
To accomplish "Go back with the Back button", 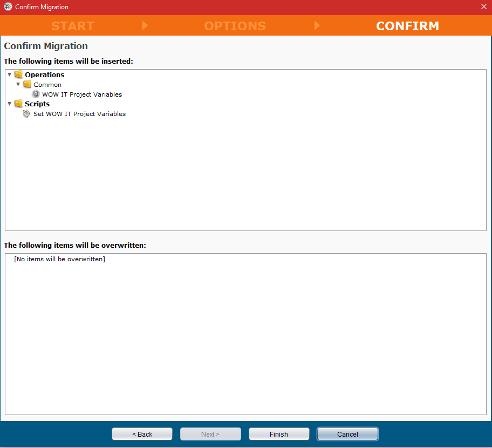I will [142, 434].
